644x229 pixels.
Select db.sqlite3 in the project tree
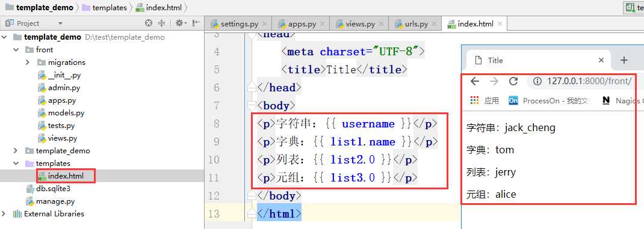pos(48,189)
